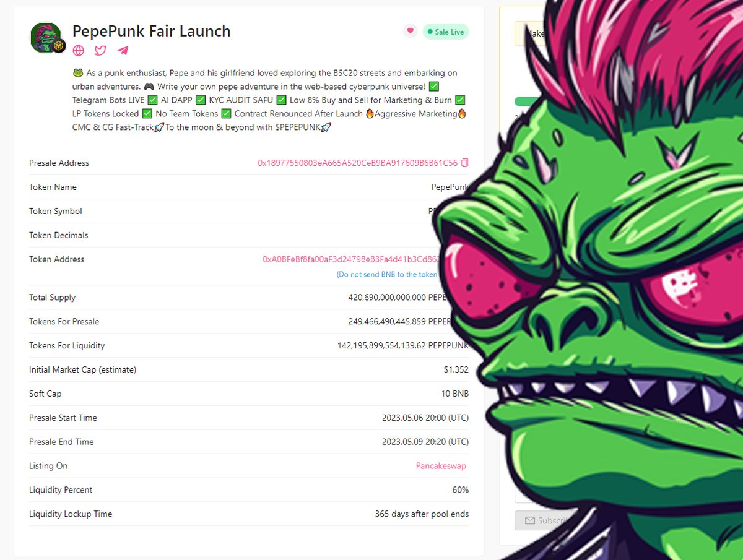Open the token address link starting 0xA0BFeBf8fa00aF3
743x560 pixels.
tap(351, 259)
